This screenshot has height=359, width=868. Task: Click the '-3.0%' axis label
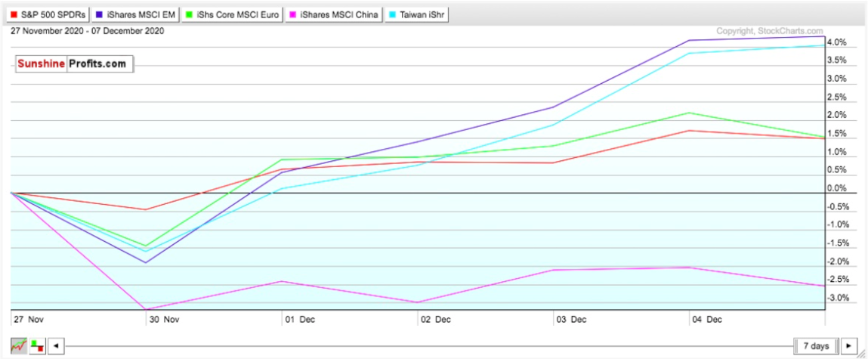click(837, 298)
